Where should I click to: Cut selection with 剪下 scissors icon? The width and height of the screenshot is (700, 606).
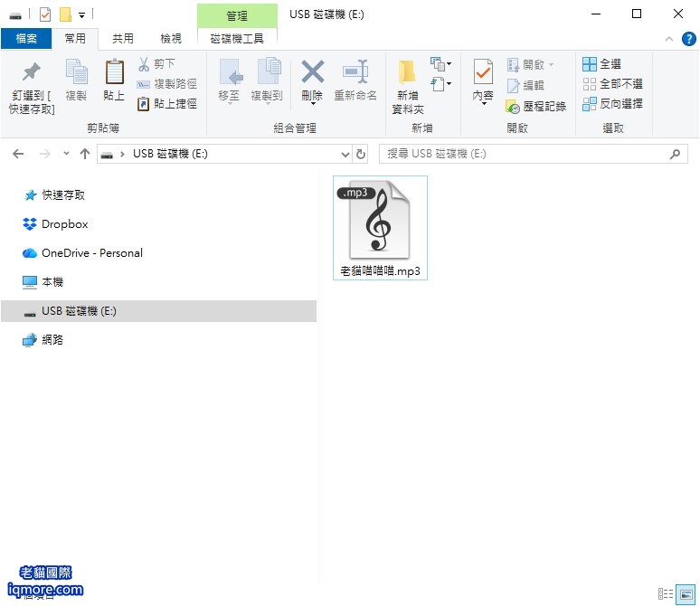coord(156,64)
